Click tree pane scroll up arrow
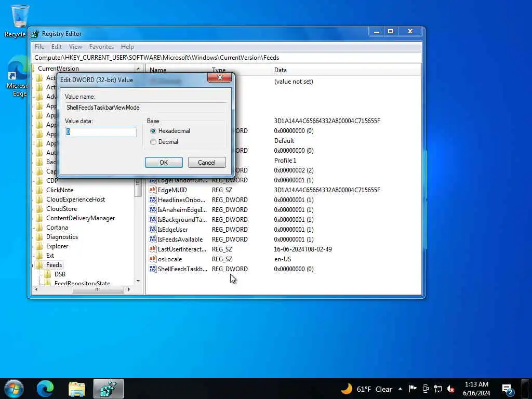The width and height of the screenshot is (532, 399). tap(138, 69)
